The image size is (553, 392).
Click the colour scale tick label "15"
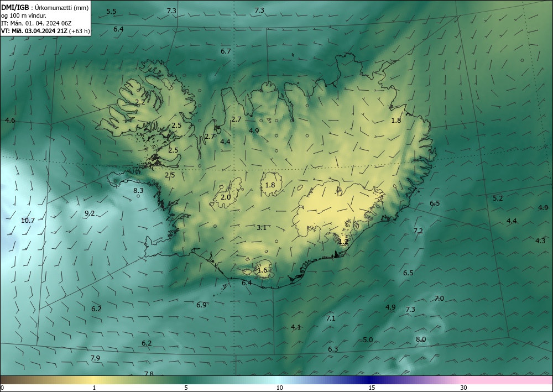click(x=372, y=388)
